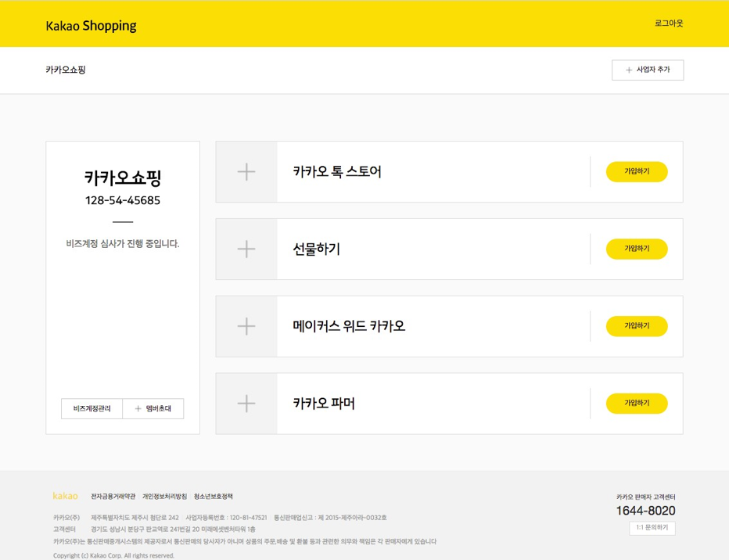Viewport: 729px width, 560px height.
Task: Click the Copyright Kakao Corp. notice
Action: 113,556
